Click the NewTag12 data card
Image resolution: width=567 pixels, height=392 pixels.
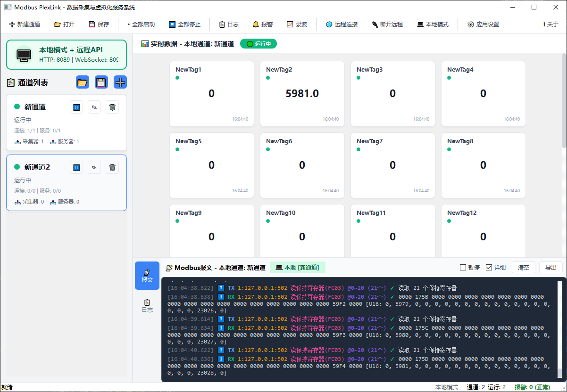point(484,231)
